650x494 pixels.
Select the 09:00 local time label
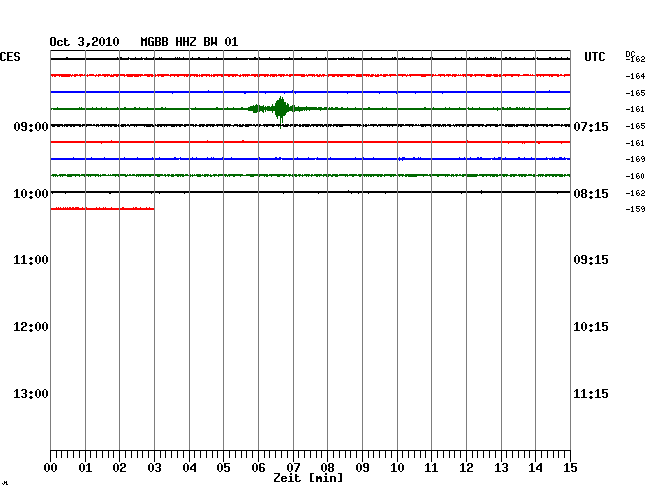(31, 126)
